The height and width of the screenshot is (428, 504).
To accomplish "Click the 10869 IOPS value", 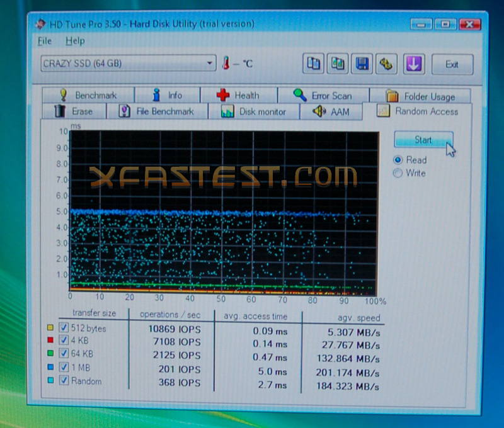I will tap(175, 329).
